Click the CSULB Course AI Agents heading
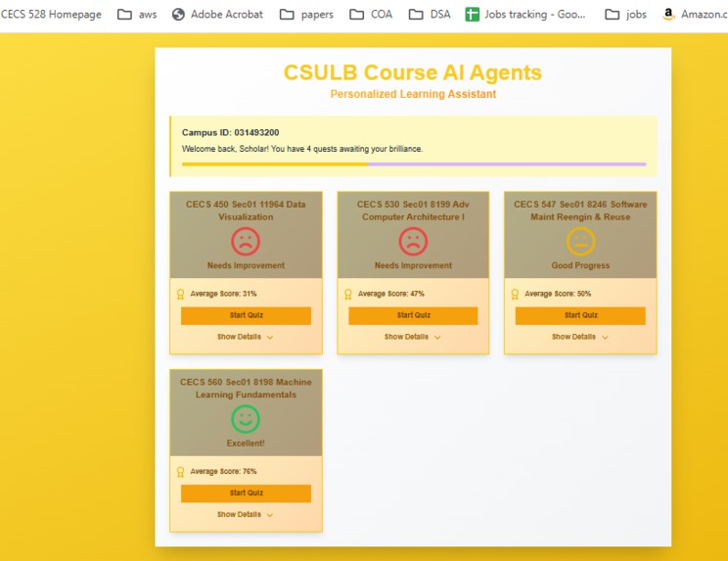Screen dimensions: 728x561 (413, 72)
